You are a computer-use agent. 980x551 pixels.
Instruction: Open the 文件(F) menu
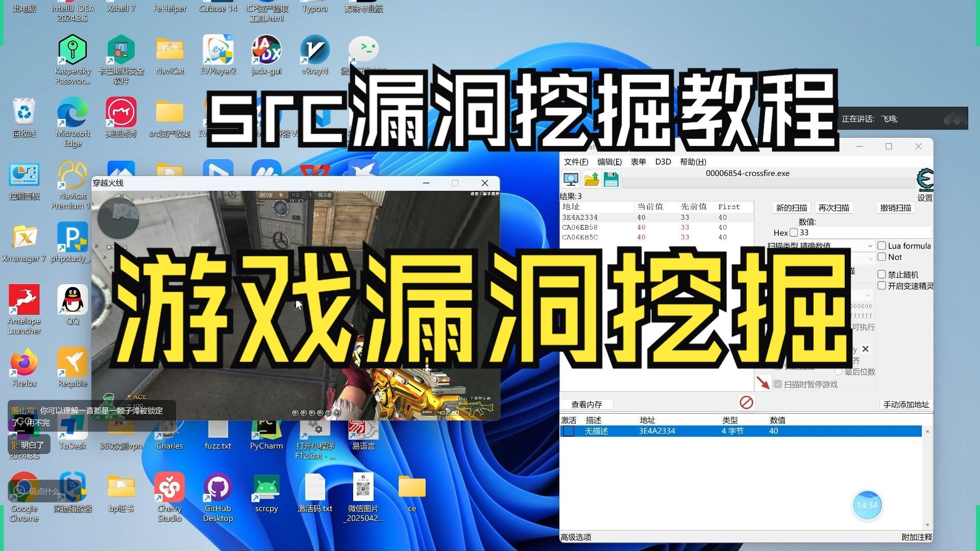coord(576,162)
